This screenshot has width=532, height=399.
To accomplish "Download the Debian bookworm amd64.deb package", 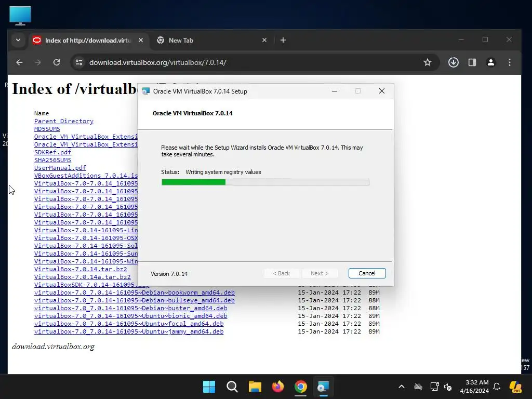I will tap(135, 292).
